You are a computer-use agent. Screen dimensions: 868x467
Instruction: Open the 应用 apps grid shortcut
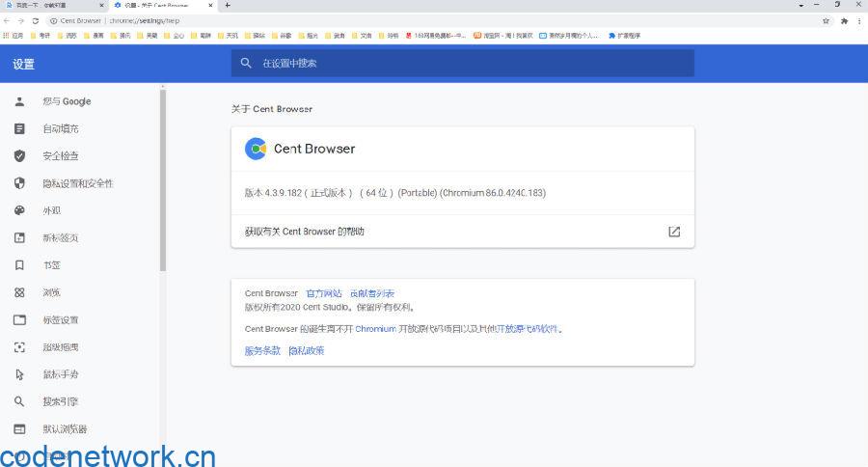point(14,36)
